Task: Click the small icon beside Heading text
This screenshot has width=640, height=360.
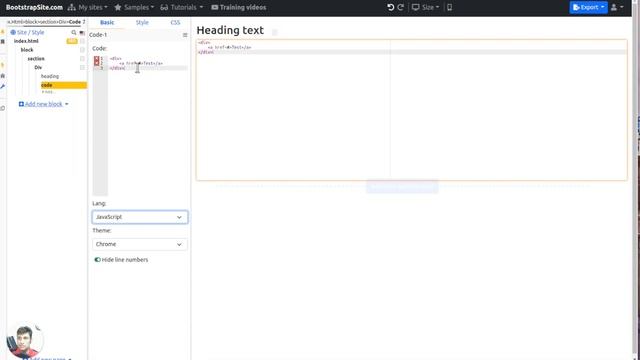Action: coord(275,32)
